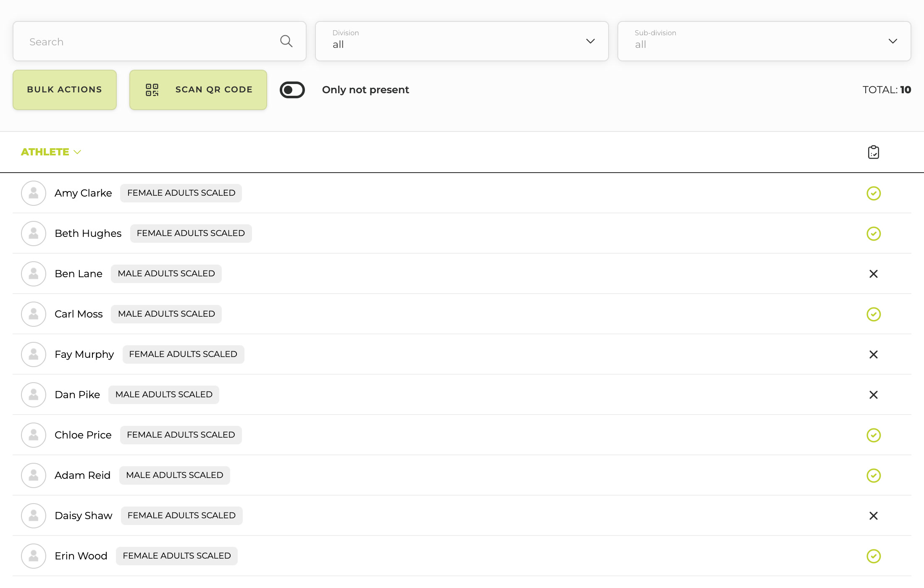Unmark Amy Clarke as present
This screenshot has width=924, height=588.
(874, 193)
